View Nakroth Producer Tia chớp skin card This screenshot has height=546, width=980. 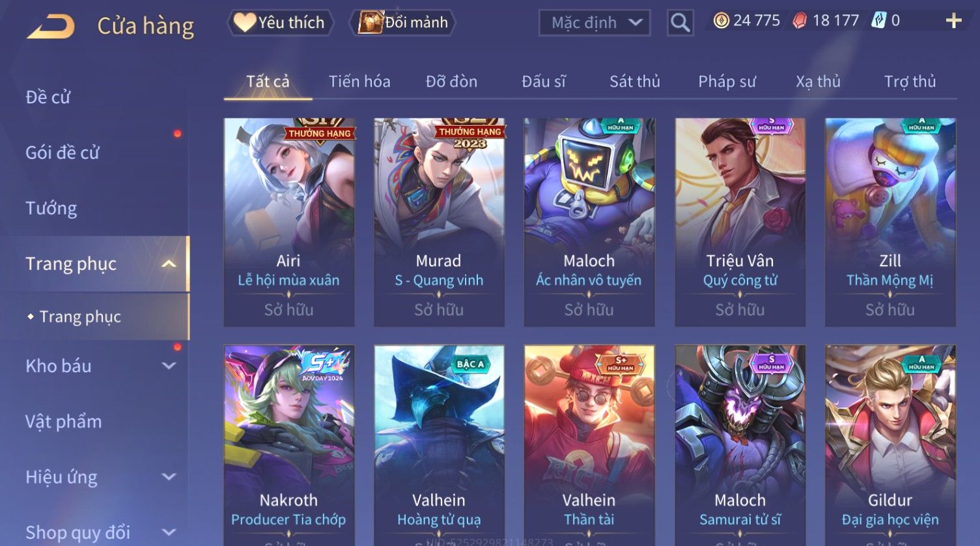coord(288,445)
